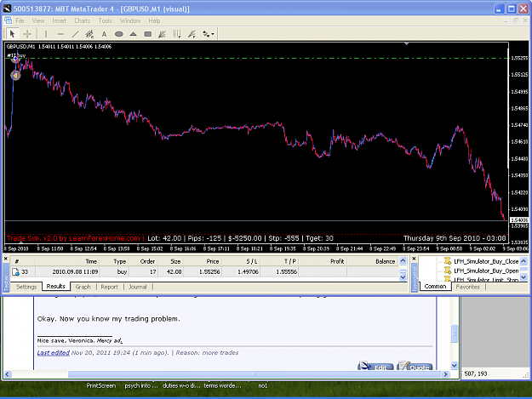Image resolution: width=532 pixels, height=399 pixels.
Task: Draw a vertical line tool
Action: coord(46,34)
